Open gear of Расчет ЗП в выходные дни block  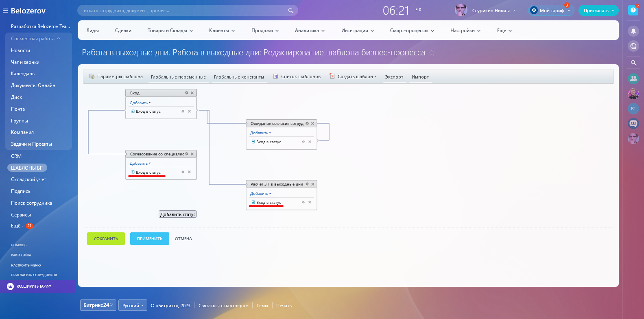307,184
